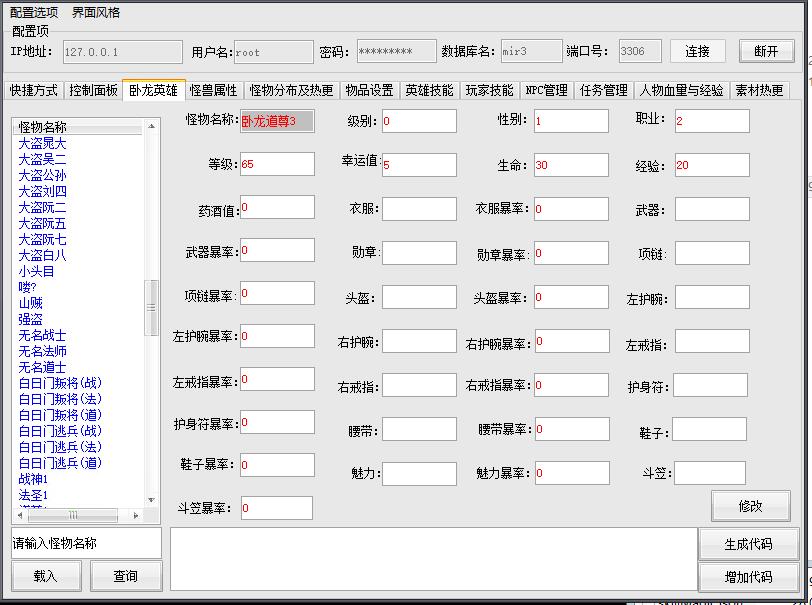
Task: Switch to the NPC管理 tab
Action: [x=546, y=90]
